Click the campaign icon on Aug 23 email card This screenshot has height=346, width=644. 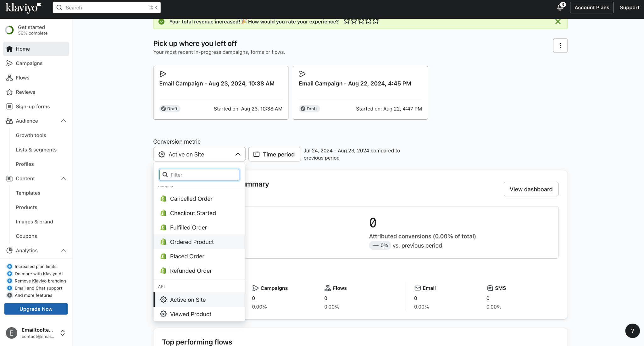[163, 74]
